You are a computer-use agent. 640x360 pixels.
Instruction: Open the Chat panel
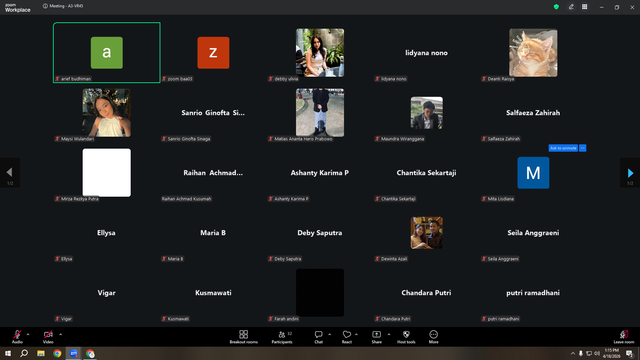pos(318,337)
